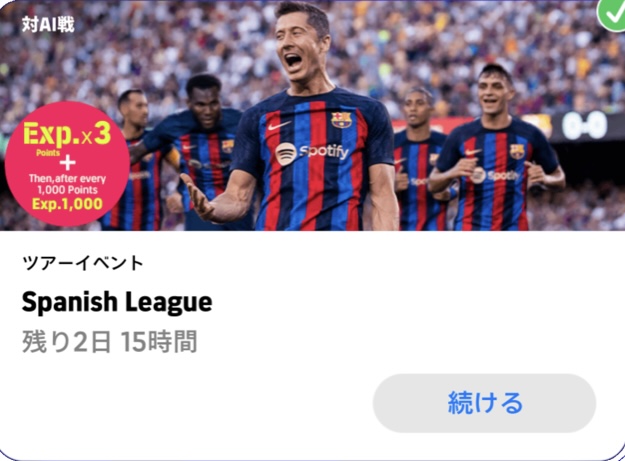Tap "Then, after every 1,000 Points" text
The height and width of the screenshot is (461, 625).
pos(67,184)
